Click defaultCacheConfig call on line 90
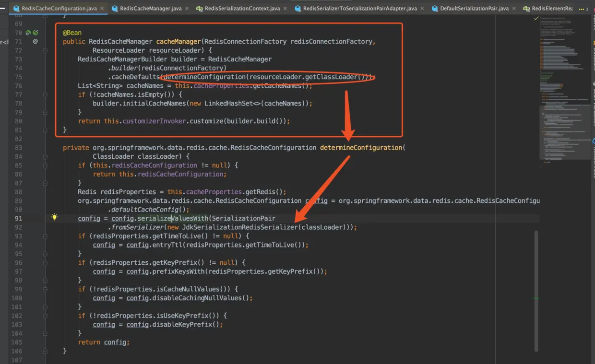Image resolution: width=595 pixels, height=364 pixels. [x=145, y=210]
